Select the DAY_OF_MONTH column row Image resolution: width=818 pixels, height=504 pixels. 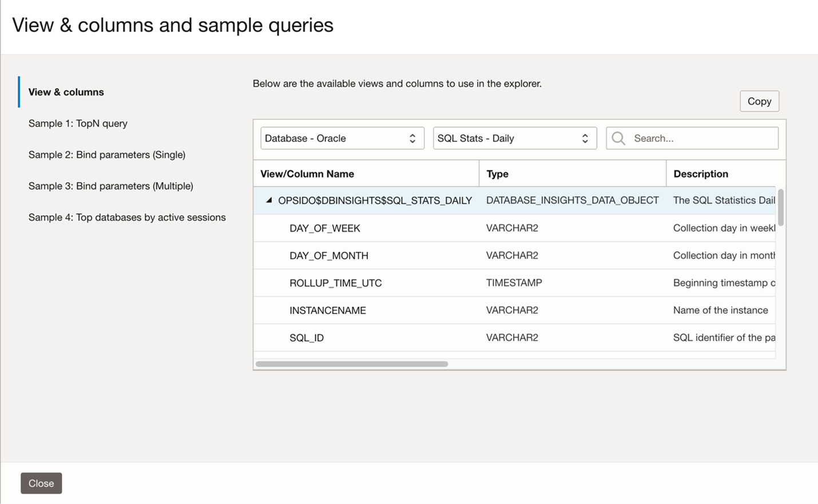(x=329, y=256)
